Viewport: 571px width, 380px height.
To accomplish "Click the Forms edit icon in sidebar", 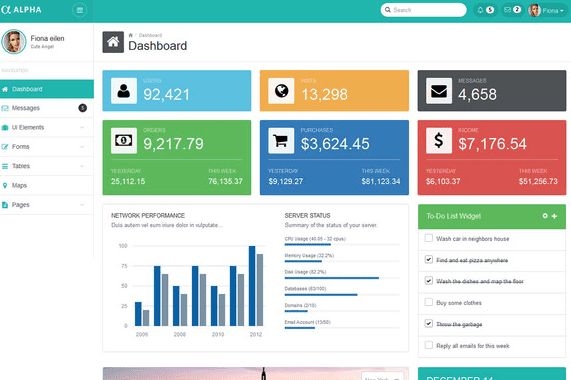I will tap(5, 147).
